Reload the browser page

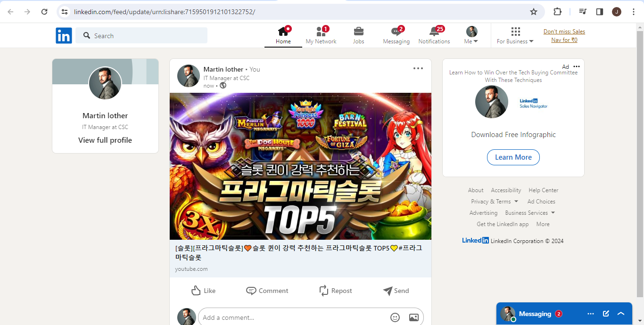(x=44, y=12)
